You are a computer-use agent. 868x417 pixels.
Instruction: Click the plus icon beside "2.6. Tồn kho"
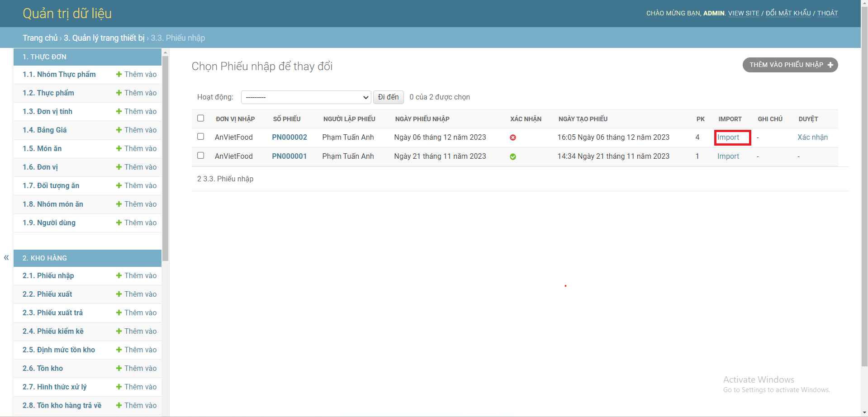119,368
